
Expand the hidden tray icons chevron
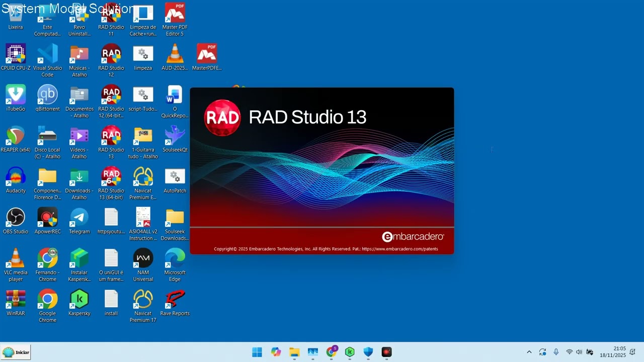(529, 352)
